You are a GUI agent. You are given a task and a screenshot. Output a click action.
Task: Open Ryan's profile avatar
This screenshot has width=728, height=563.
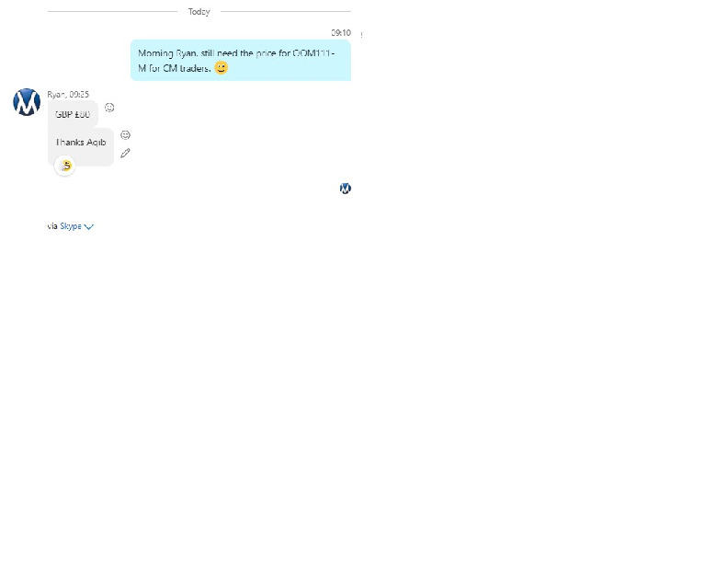[27, 102]
